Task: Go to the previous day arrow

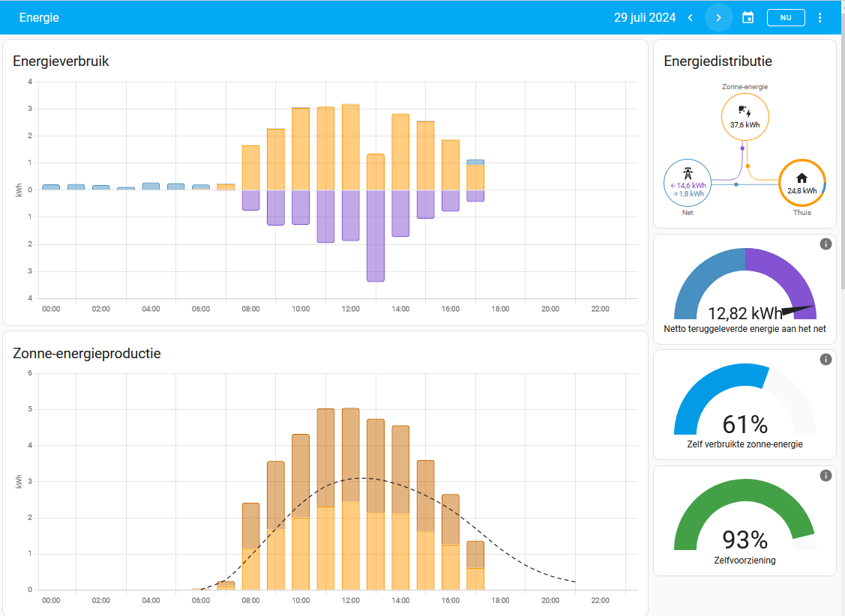Action: (x=691, y=17)
